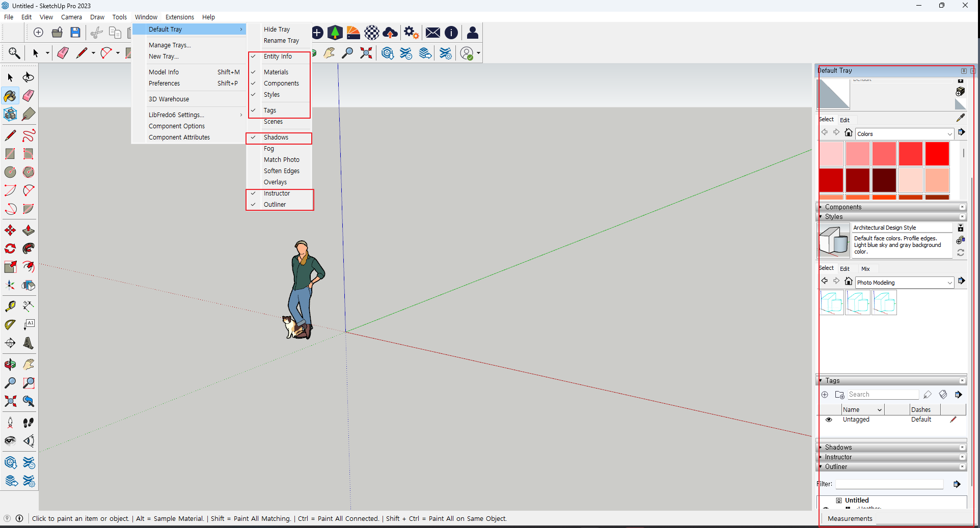The image size is (980, 528).
Task: Collapse the Styles tray panel
Action: pyautogui.click(x=891, y=217)
